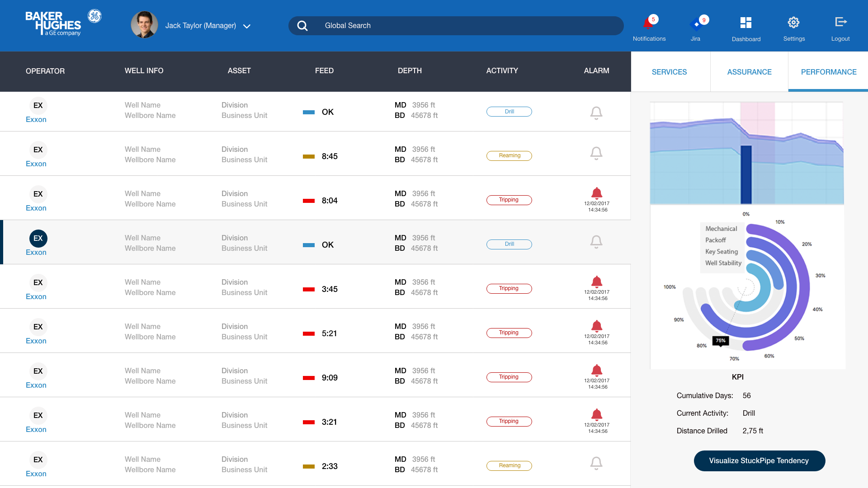Switch to the Assurance tab
The width and height of the screenshot is (868, 488).
coord(749,72)
